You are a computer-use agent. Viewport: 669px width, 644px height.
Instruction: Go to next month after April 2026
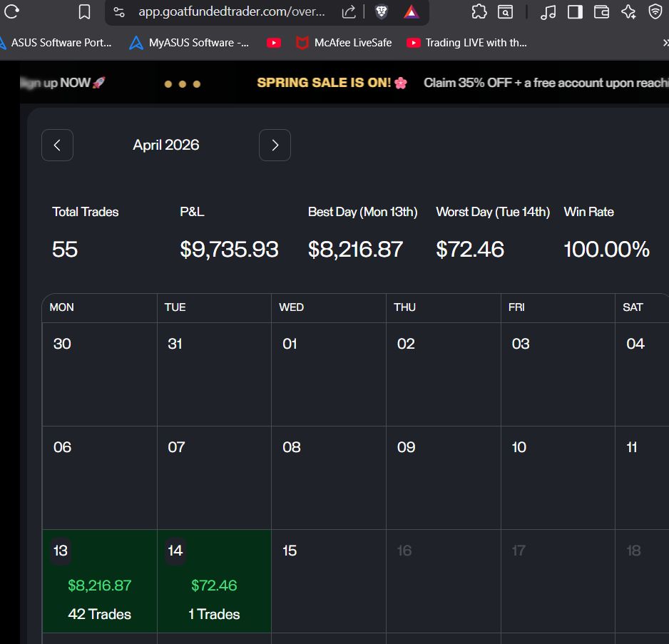[x=275, y=145]
